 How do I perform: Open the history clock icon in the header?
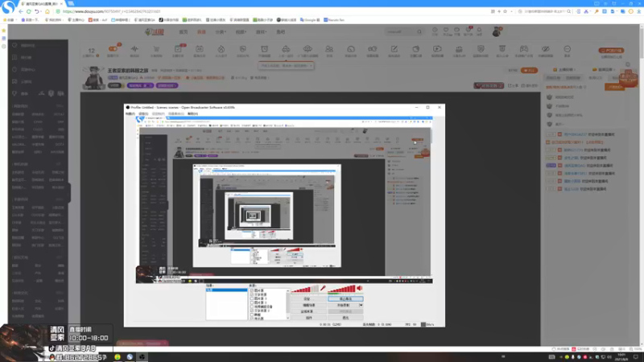[x=435, y=30]
